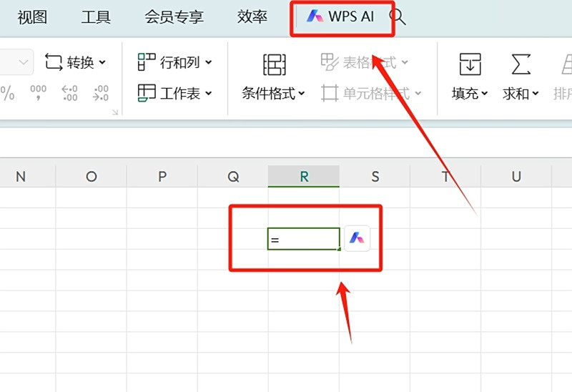The width and height of the screenshot is (572, 392).
Task: Click the 条件格式 icon
Action: (275, 64)
